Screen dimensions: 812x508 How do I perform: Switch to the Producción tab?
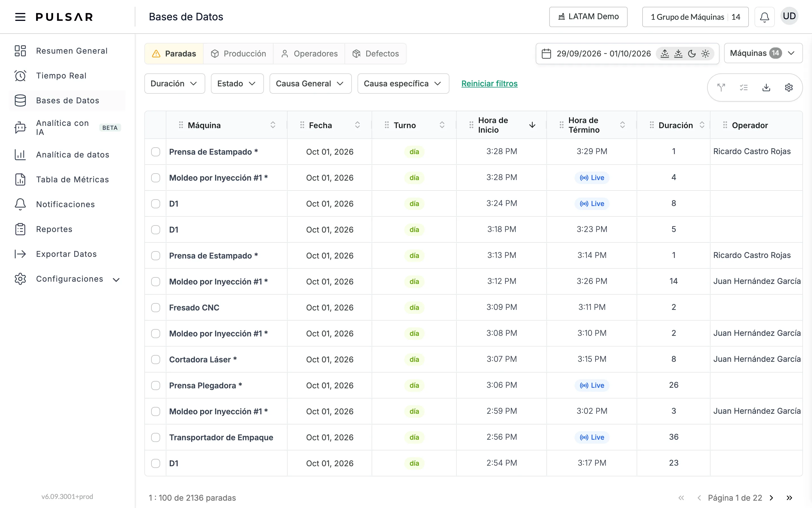click(x=238, y=54)
